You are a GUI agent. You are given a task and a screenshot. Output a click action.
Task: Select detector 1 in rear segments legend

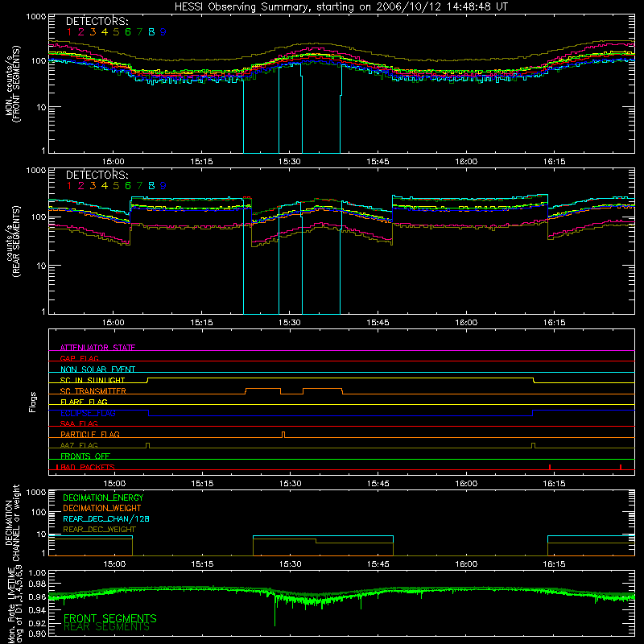(69, 186)
